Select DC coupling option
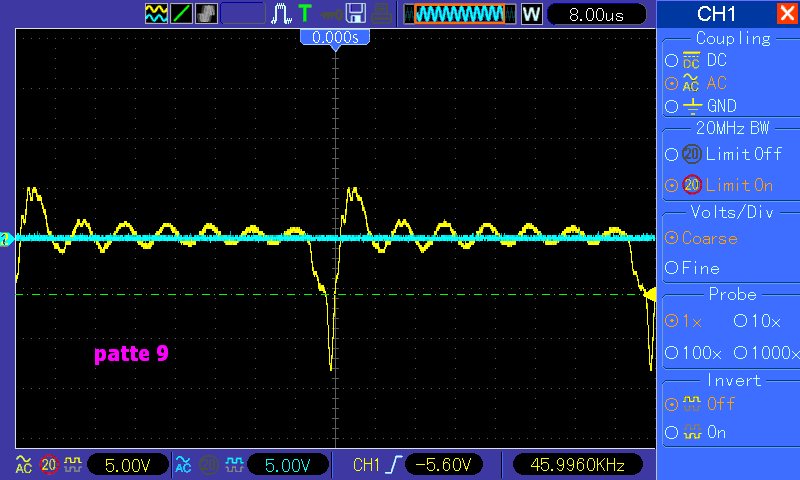 pos(710,60)
